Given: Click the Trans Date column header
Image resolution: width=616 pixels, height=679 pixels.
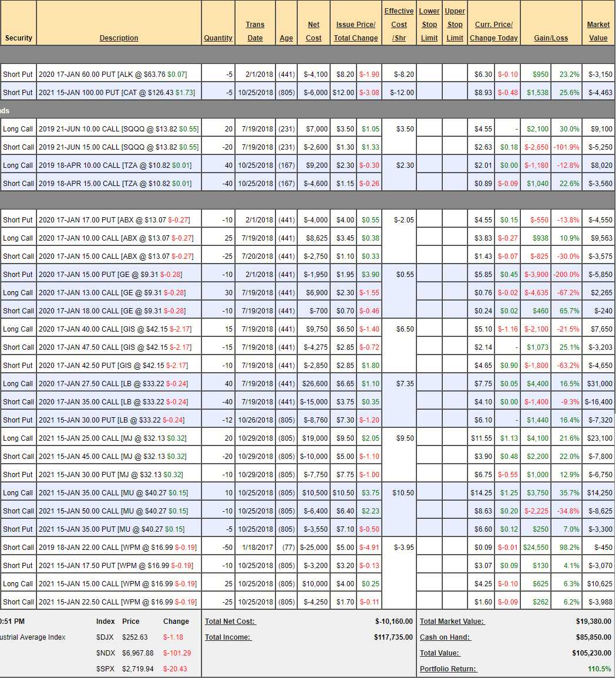Looking at the screenshot, I should 255,31.
